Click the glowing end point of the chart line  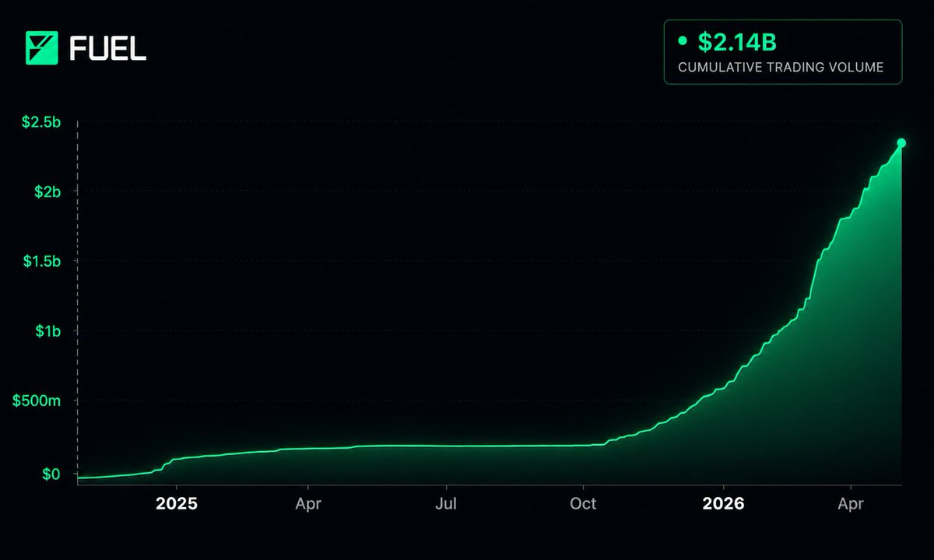(901, 143)
